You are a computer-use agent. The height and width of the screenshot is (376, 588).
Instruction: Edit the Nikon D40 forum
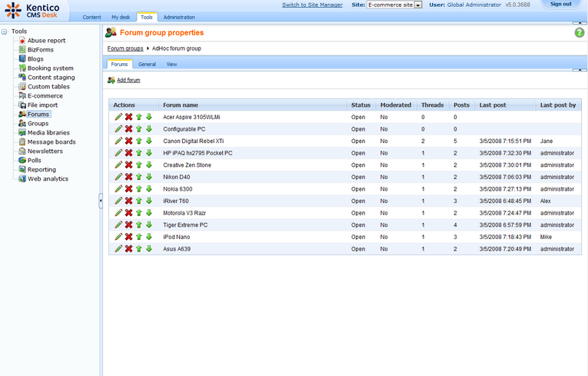tap(118, 177)
